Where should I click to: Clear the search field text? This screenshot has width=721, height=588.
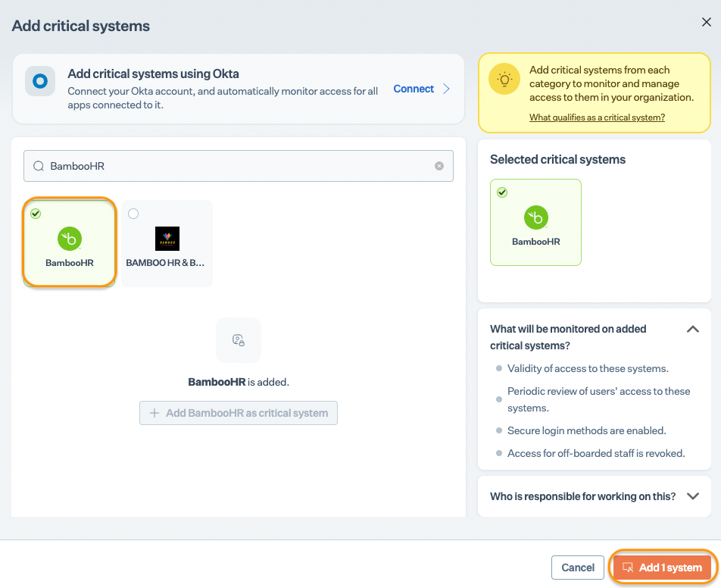[x=439, y=166]
